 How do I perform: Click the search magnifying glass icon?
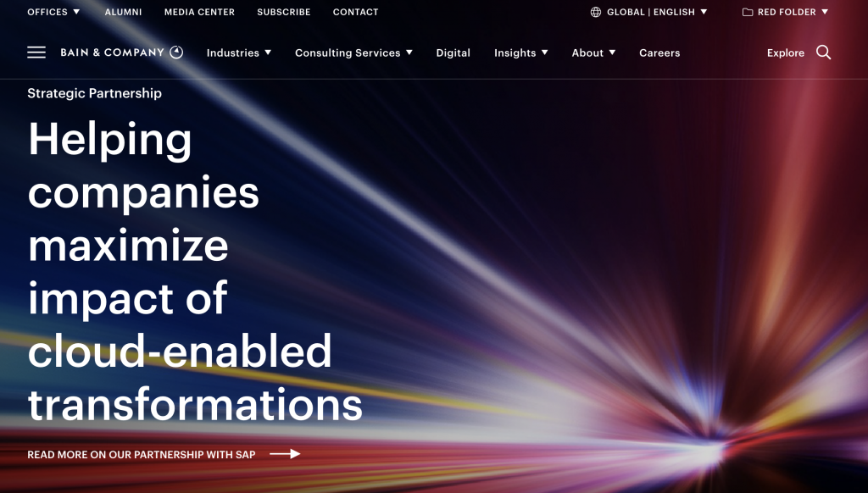[823, 53]
